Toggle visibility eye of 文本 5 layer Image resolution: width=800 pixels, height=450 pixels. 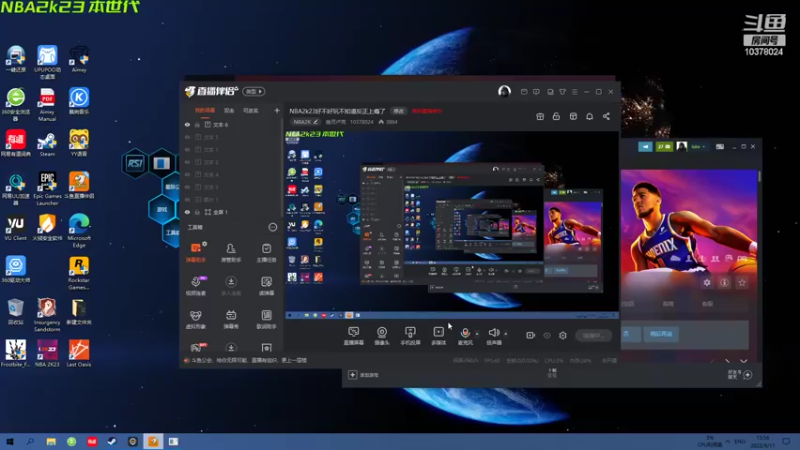[187, 137]
